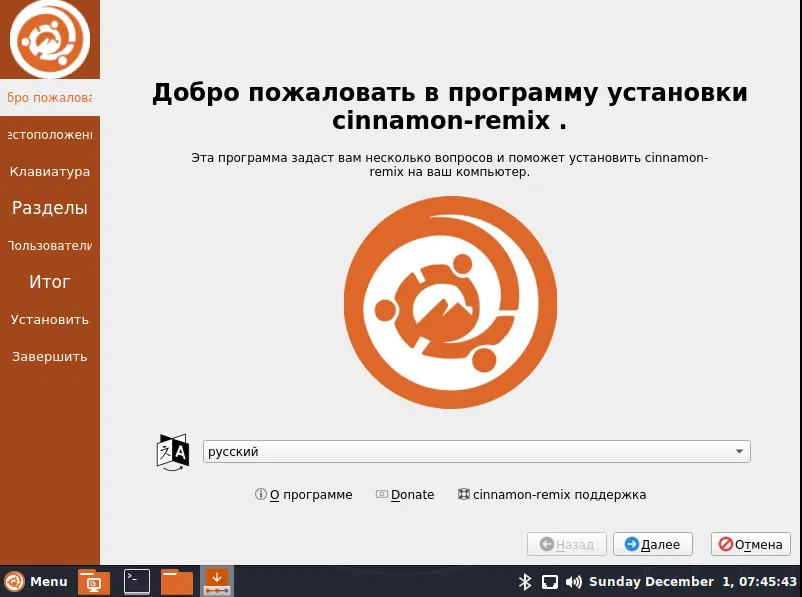This screenshot has height=597, width=802.
Task: Click the language translation icon
Action: (173, 452)
